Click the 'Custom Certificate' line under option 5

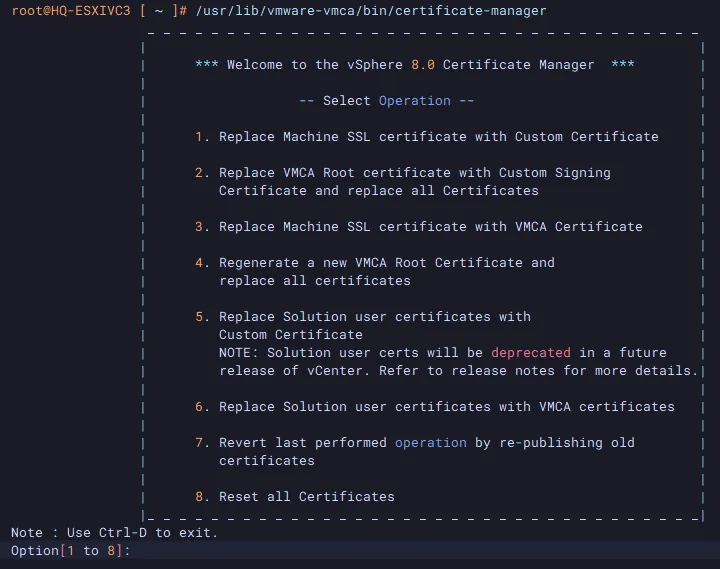[x=291, y=335]
